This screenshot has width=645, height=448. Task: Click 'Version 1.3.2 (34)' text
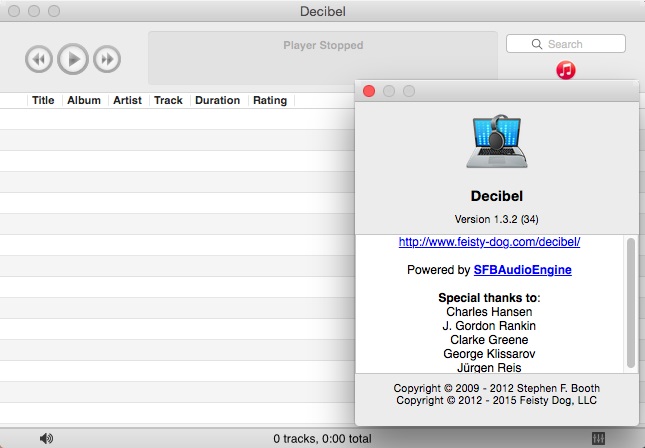tap(497, 219)
